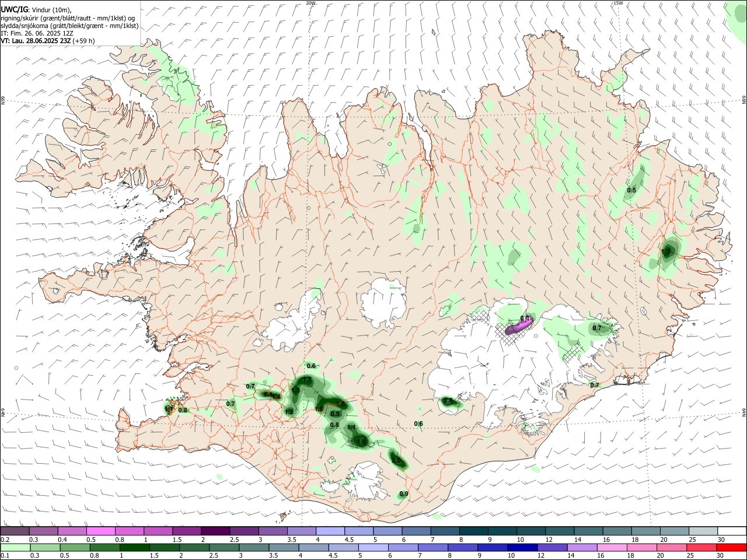The image size is (747, 560).
Task: Select the crimson rain swatch between 25 and 30
Action: coord(701,547)
